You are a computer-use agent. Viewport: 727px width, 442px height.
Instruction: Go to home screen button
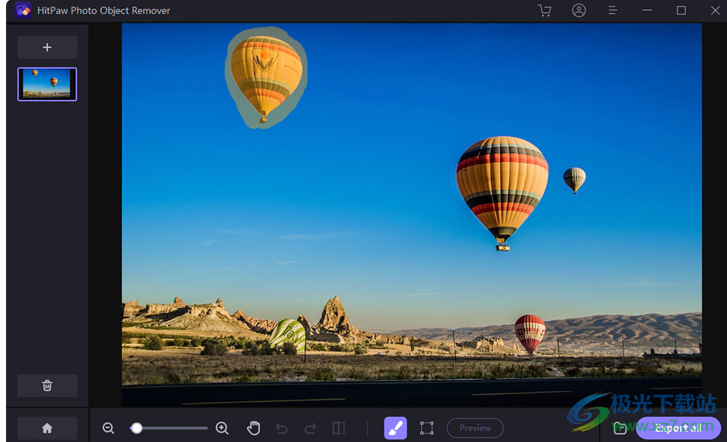47,428
